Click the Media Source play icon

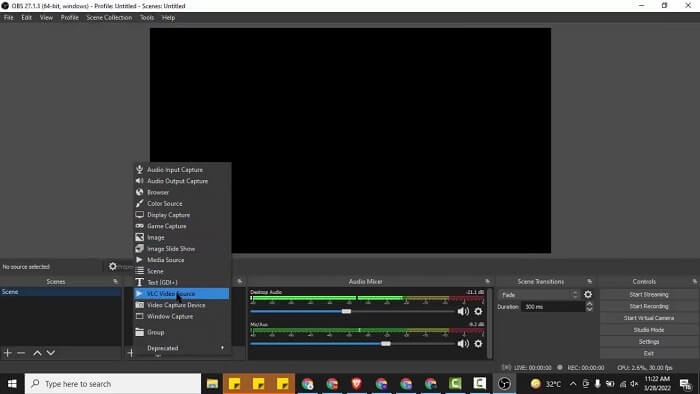139,260
